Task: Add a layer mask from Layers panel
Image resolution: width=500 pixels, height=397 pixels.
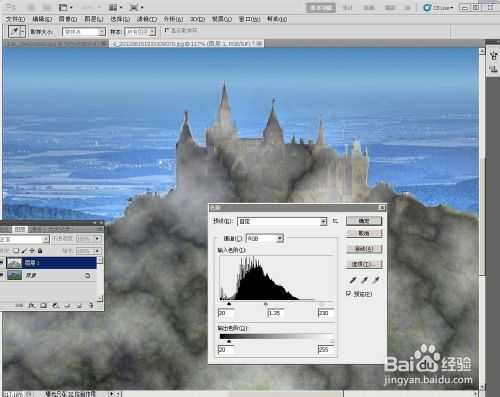Action: [x=43, y=305]
